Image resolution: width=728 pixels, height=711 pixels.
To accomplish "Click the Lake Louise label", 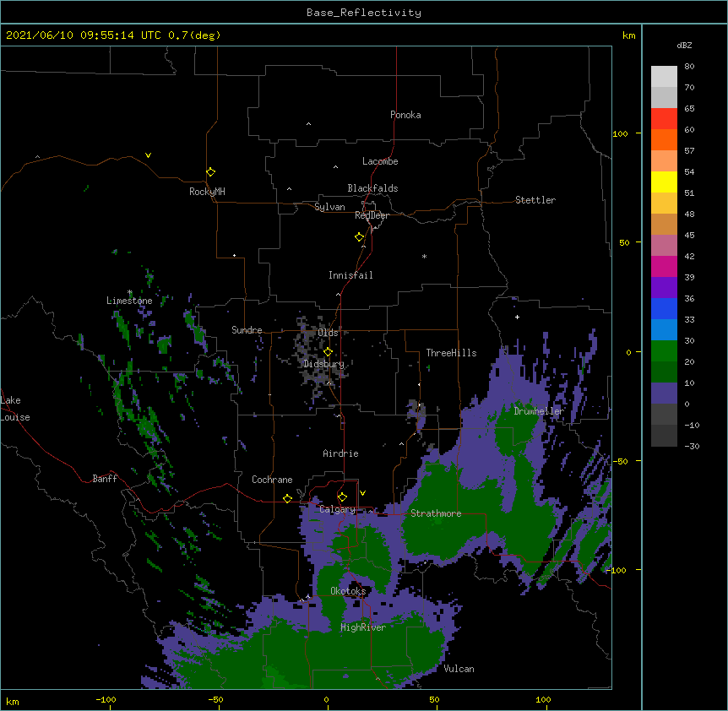I will pyautogui.click(x=15, y=409).
